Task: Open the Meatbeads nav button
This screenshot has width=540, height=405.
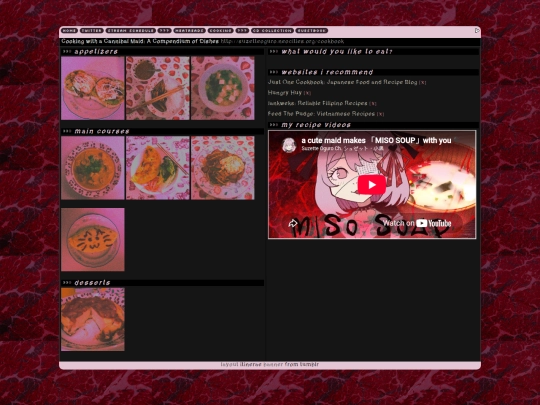Action: tap(190, 31)
